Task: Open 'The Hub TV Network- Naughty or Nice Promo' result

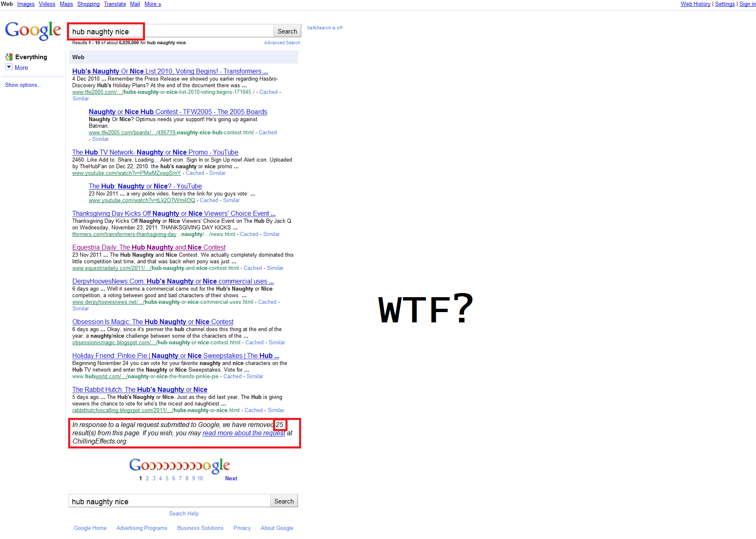Action: point(155,152)
